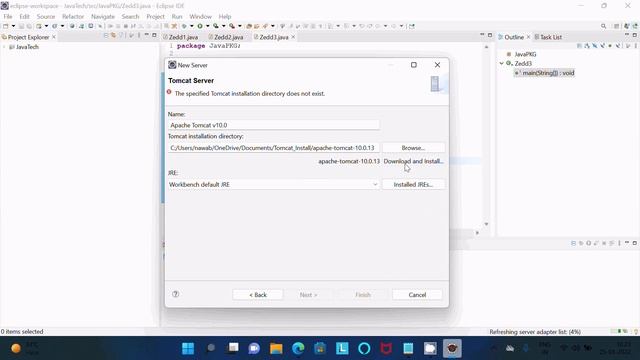Click the green Run toolbar icon

pyautogui.click(x=200, y=26)
